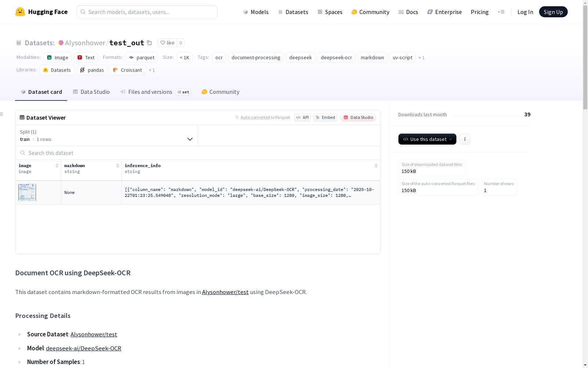
Task: Go to Pricing
Action: tap(480, 12)
